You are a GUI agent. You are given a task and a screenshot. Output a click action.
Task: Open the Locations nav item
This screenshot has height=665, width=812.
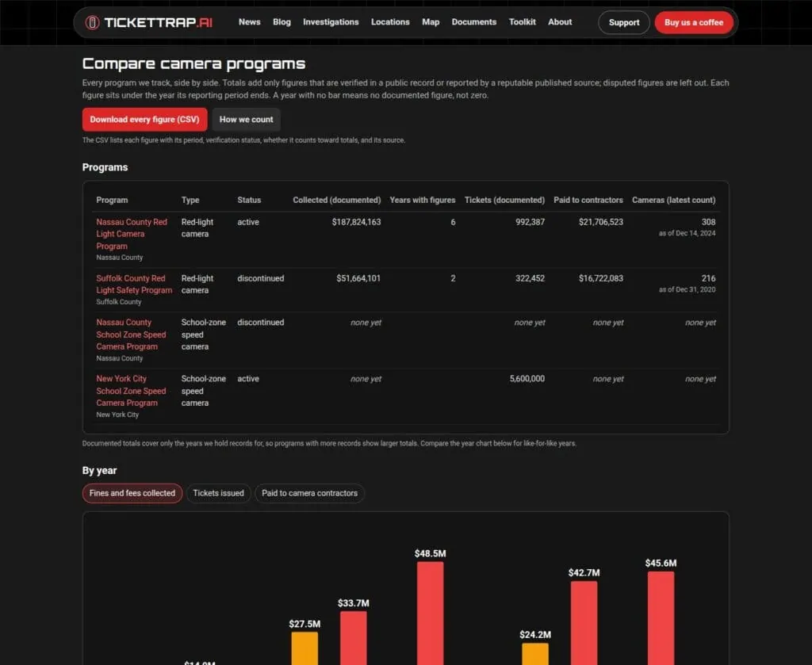(390, 21)
